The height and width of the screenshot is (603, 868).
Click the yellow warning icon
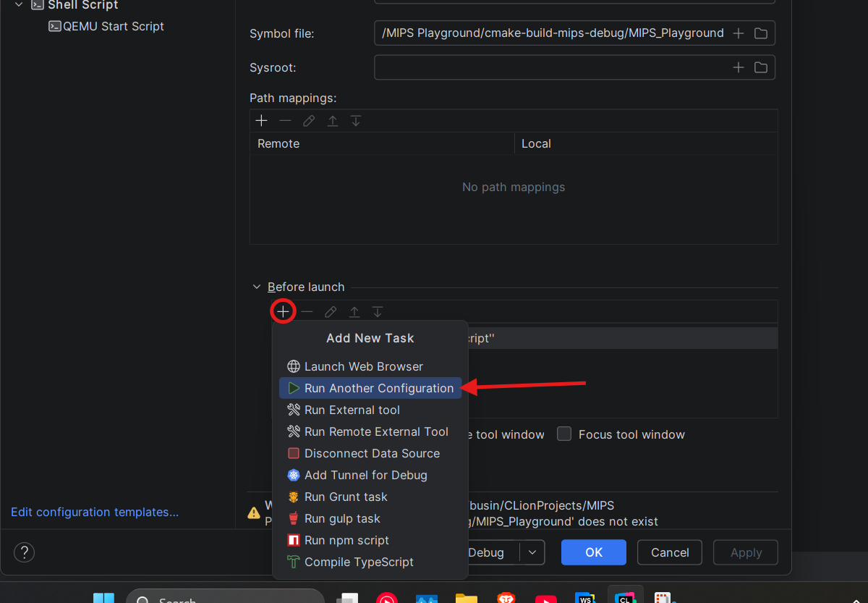[x=254, y=513]
